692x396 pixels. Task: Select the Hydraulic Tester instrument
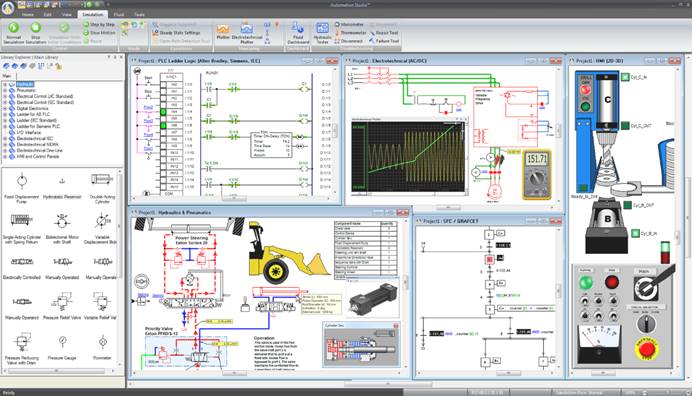[322, 33]
